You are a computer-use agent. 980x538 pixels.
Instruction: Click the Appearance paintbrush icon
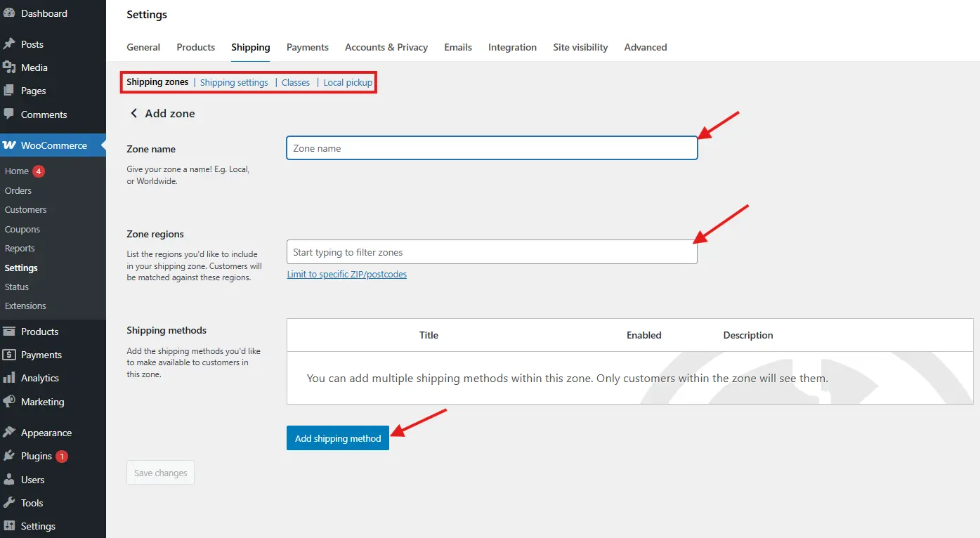[x=9, y=433]
